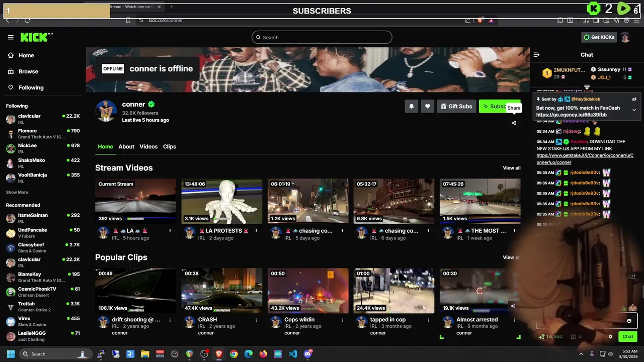
Task: Open chat settings gear icon
Action: coord(610,336)
